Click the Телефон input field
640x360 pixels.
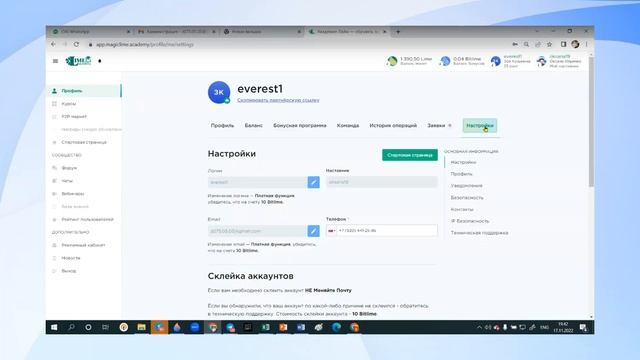[382, 231]
